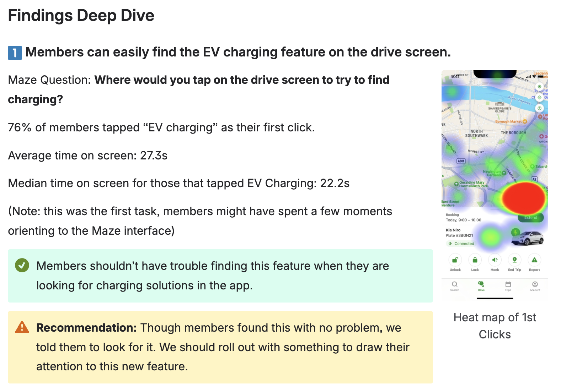Tap the Honk icon

[x=495, y=260]
